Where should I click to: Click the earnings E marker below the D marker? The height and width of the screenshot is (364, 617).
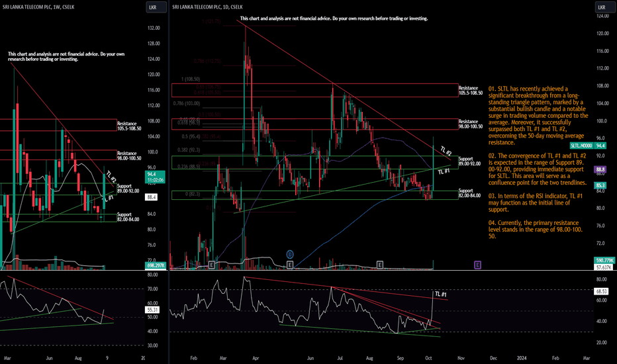pyautogui.click(x=290, y=265)
